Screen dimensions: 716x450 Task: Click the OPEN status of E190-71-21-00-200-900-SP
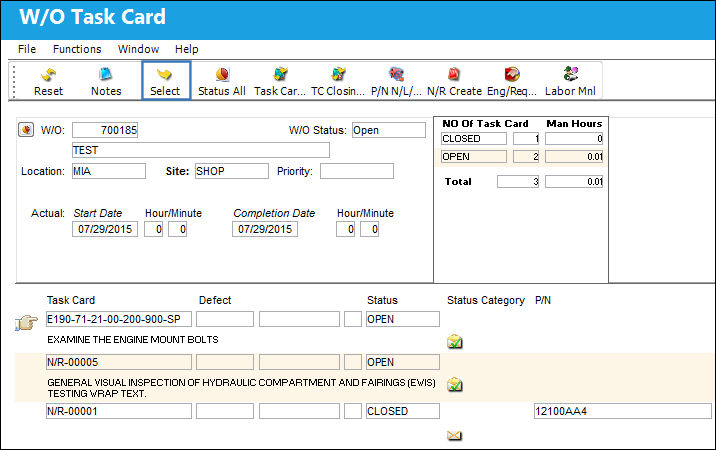[403, 319]
